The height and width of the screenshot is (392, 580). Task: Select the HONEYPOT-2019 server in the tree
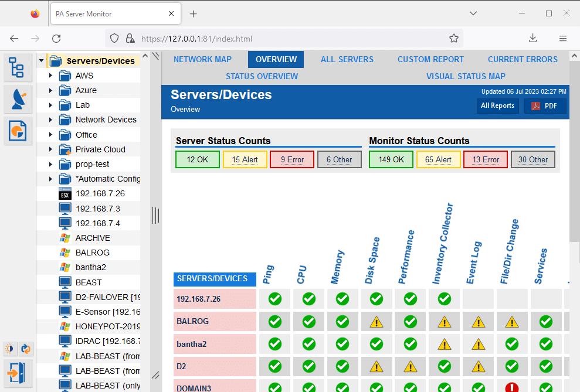(x=100, y=326)
